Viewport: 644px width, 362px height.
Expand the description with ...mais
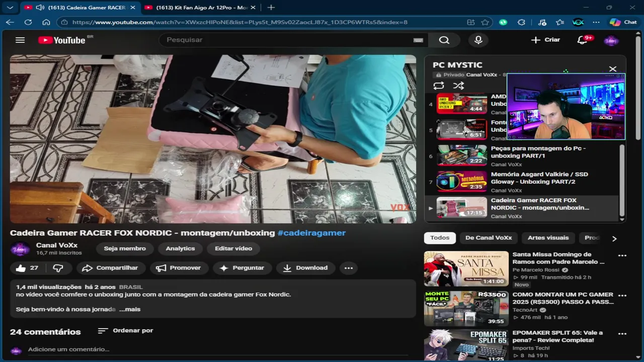pyautogui.click(x=130, y=309)
